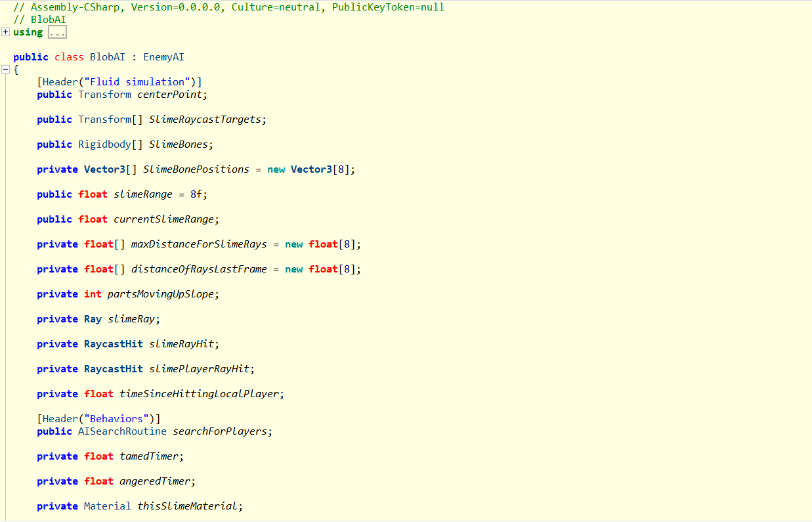Click the BlobAI class name in declaration
812x522 pixels.
pos(107,57)
